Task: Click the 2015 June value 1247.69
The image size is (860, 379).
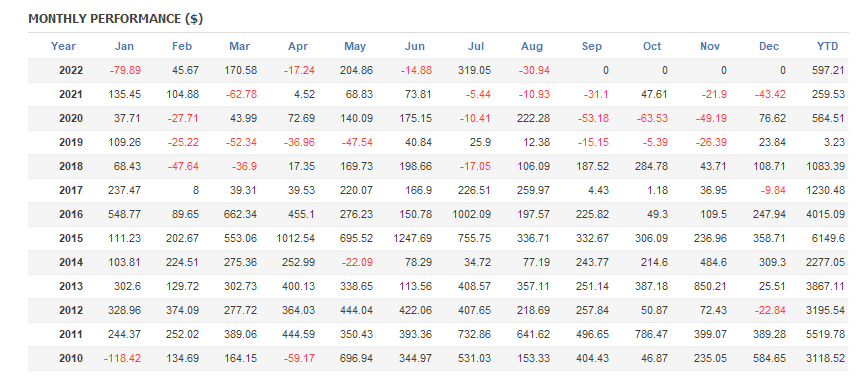Action: [412, 239]
